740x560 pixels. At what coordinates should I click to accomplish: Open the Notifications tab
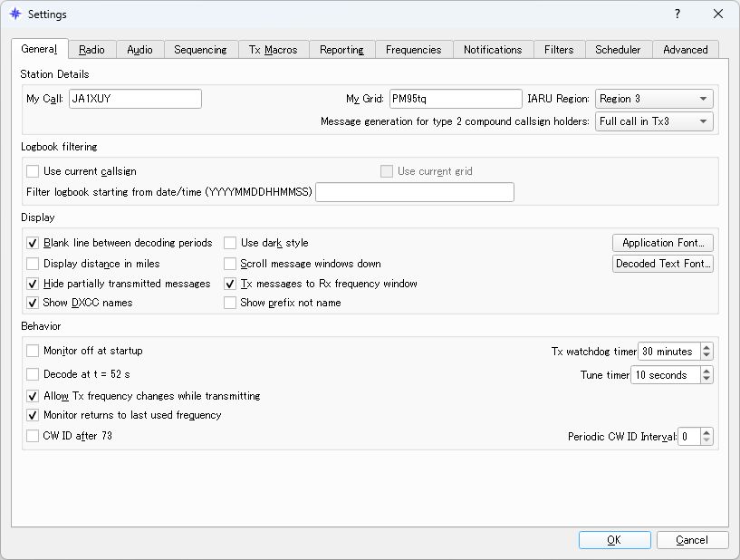tap(493, 50)
